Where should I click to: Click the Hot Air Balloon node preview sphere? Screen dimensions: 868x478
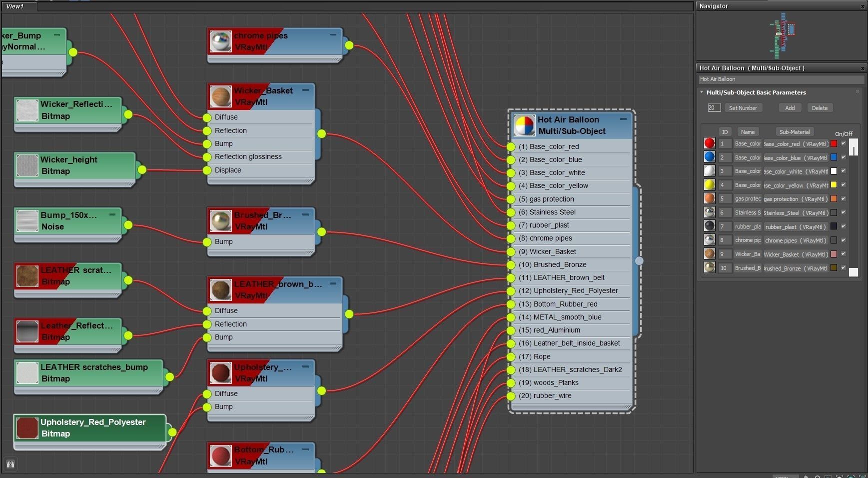click(x=525, y=125)
